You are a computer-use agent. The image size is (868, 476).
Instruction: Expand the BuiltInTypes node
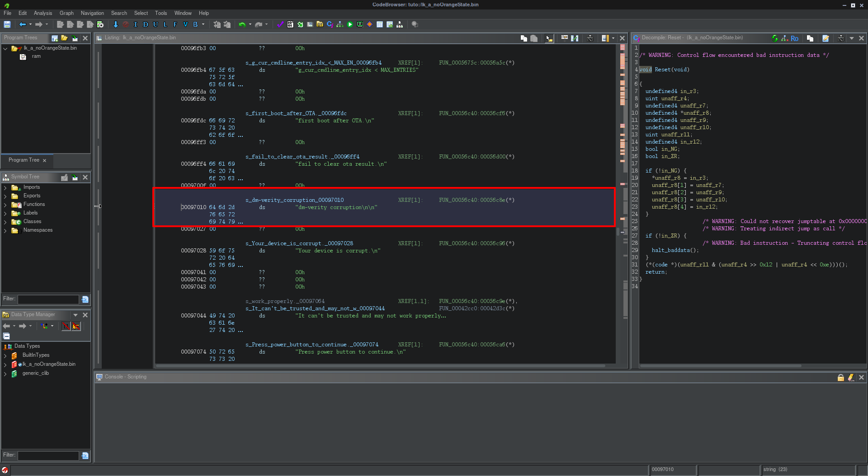[5, 355]
